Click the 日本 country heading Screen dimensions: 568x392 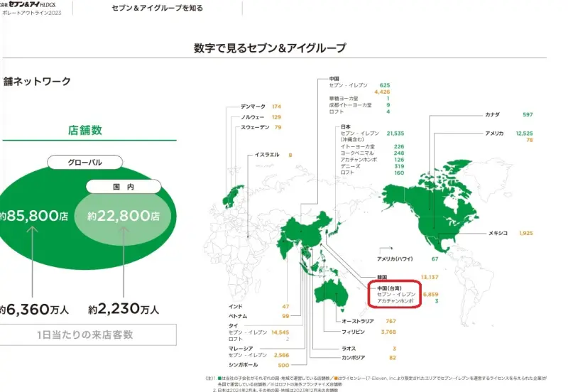click(346, 127)
